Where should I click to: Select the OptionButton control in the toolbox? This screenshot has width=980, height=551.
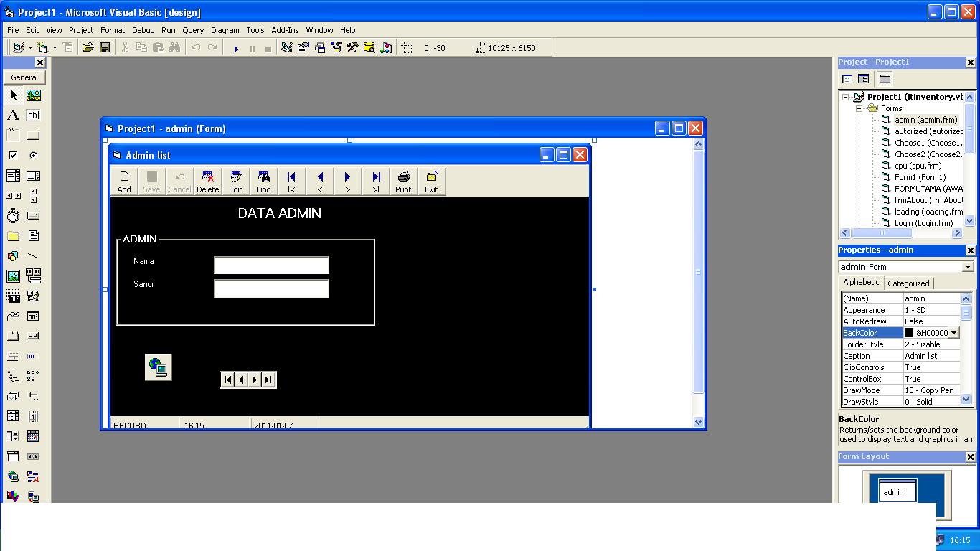32,155
